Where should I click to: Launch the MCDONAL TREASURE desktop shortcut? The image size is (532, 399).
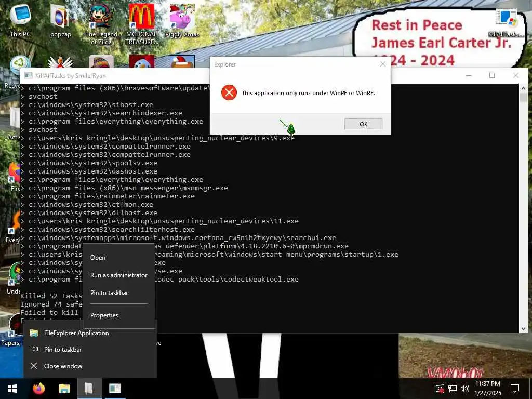pos(141,24)
